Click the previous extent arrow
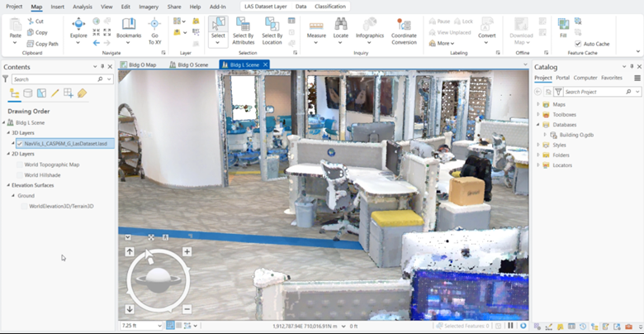Viewport: 644px width, 334px height. tap(96, 43)
